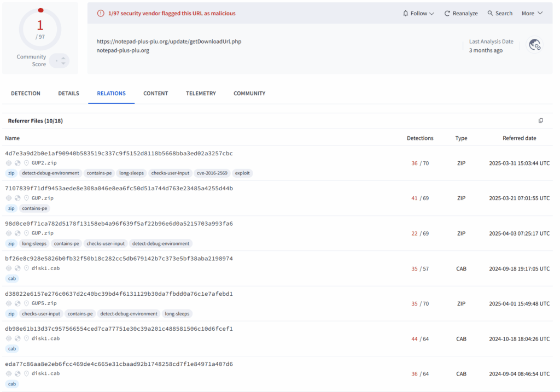Click the date 2025-03-31 15:03:44 UTC
This screenshot has height=392, width=560.
pos(520,163)
